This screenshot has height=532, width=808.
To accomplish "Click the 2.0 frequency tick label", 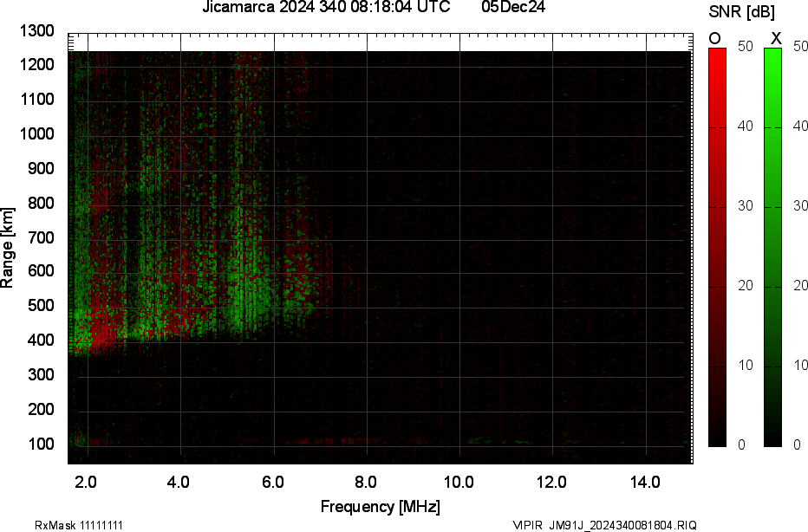I will click(86, 482).
